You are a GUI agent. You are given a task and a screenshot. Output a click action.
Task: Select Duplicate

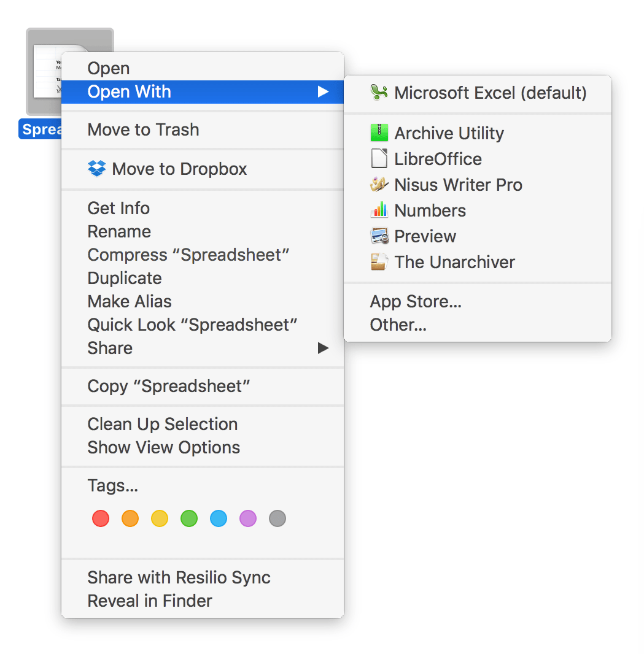[x=203, y=278]
